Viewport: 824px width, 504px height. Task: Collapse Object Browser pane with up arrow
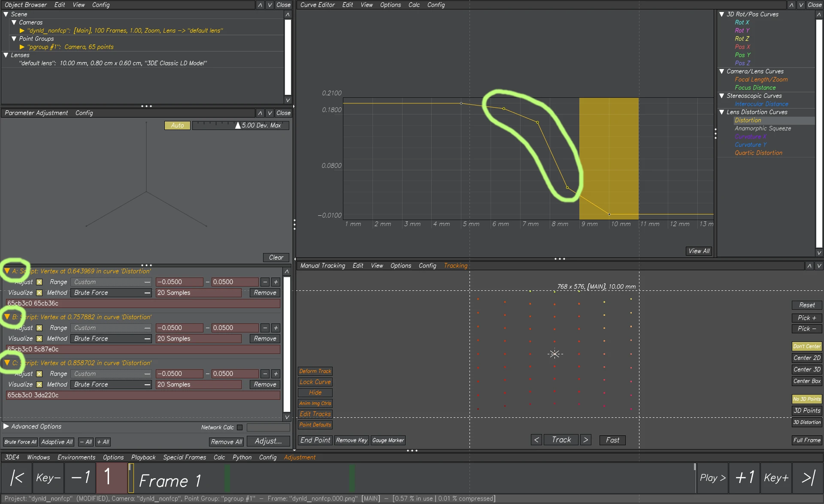tap(260, 5)
